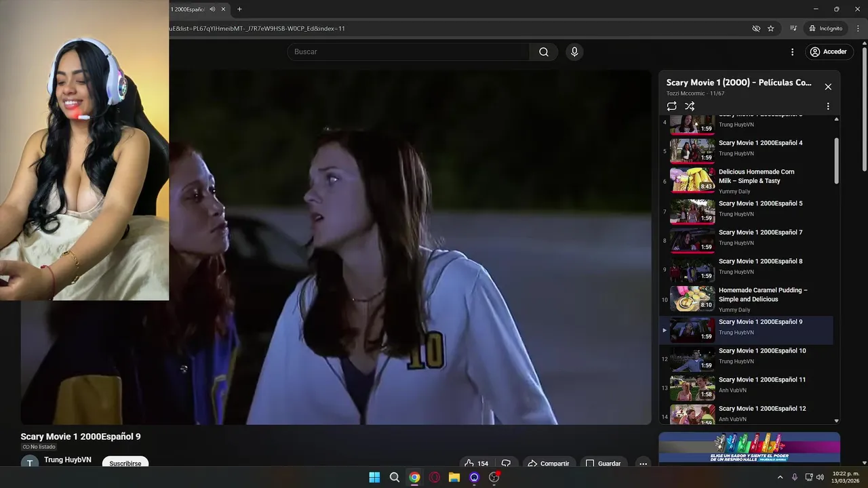
Task: Open media controls icon in Chrome toolbar
Action: [793, 28]
